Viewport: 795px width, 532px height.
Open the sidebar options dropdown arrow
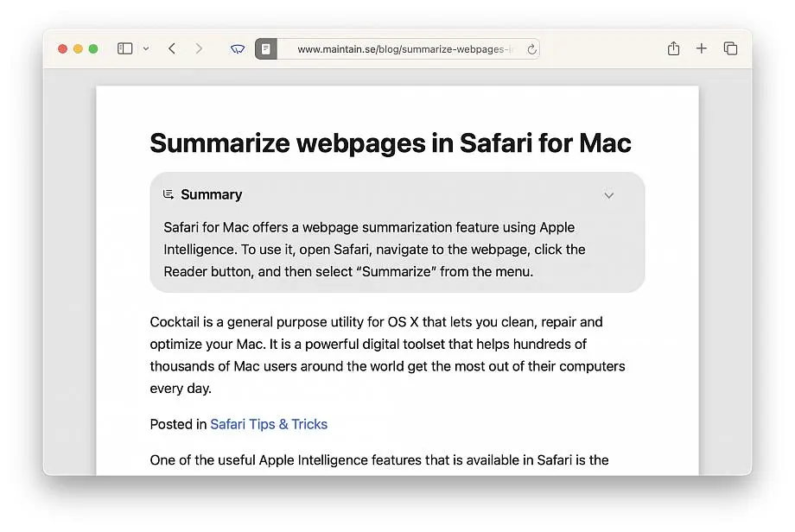point(146,48)
